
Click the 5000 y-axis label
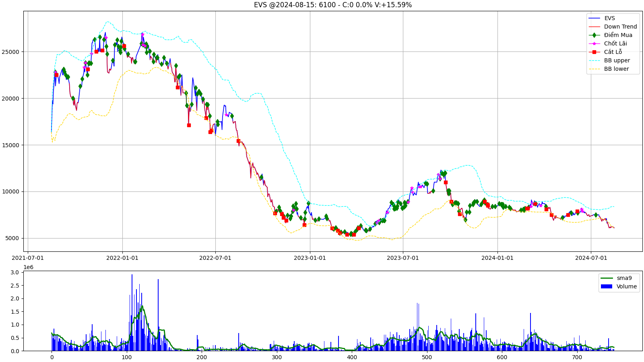pyautogui.click(x=12, y=239)
